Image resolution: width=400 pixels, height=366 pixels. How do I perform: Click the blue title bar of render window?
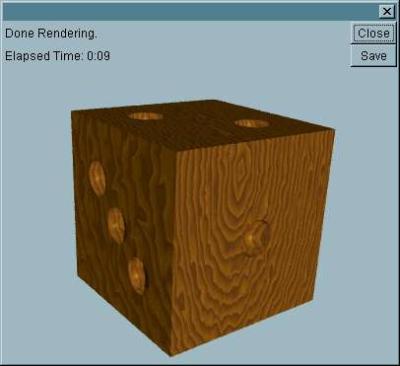tap(190, 12)
